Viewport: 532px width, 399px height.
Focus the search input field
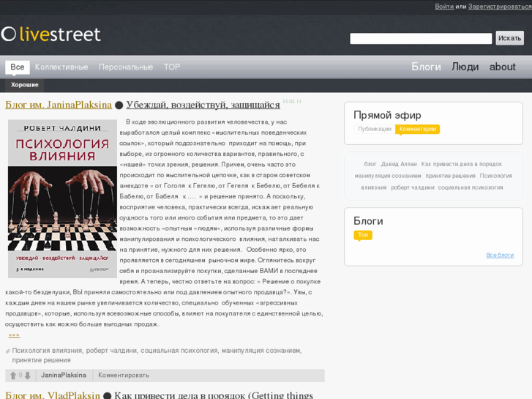(421, 38)
